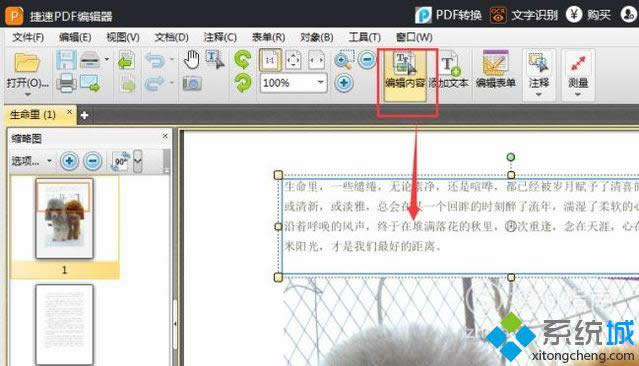The height and width of the screenshot is (366, 639).
Task: Click the Save floppy disk icon
Action: click(x=66, y=60)
